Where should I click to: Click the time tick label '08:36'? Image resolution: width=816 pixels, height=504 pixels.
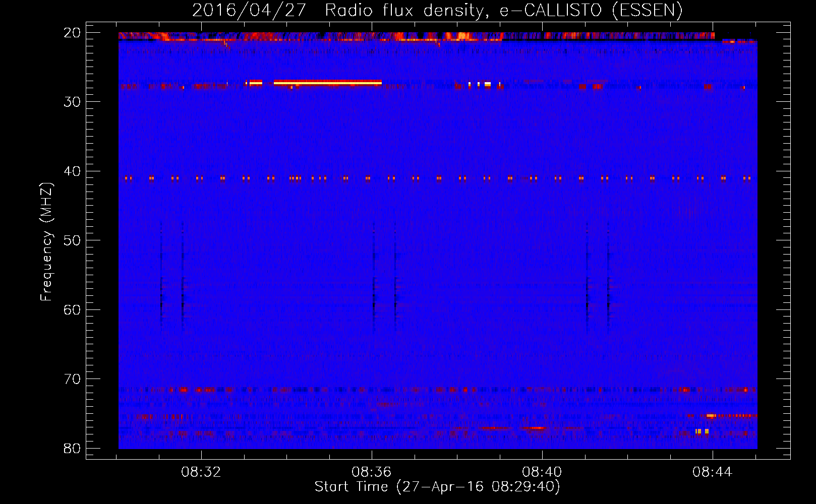[372, 472]
